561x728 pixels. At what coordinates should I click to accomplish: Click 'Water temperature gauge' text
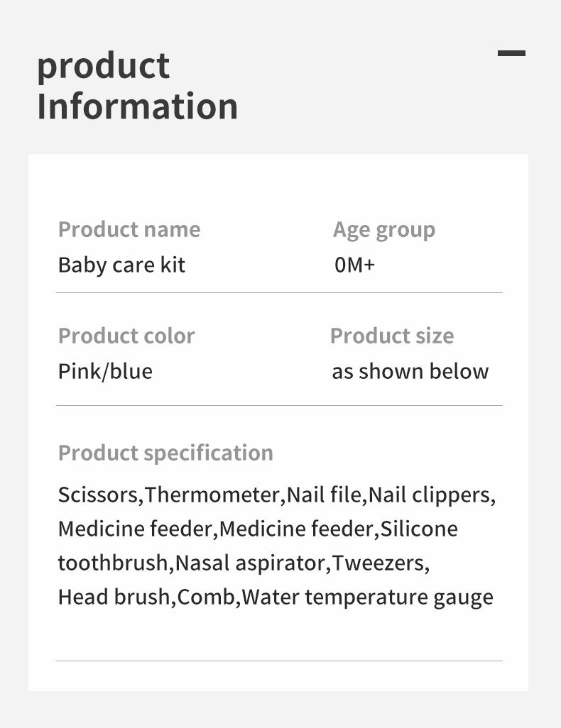click(x=368, y=597)
